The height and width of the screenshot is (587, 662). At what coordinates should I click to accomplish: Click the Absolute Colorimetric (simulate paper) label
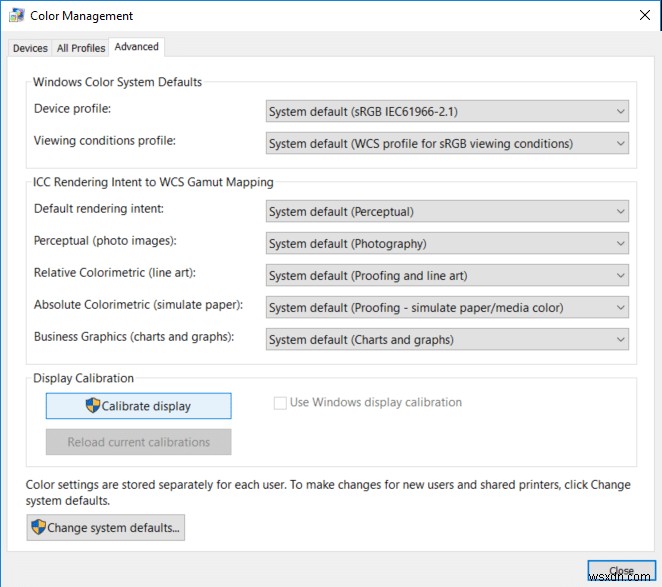[x=138, y=305]
